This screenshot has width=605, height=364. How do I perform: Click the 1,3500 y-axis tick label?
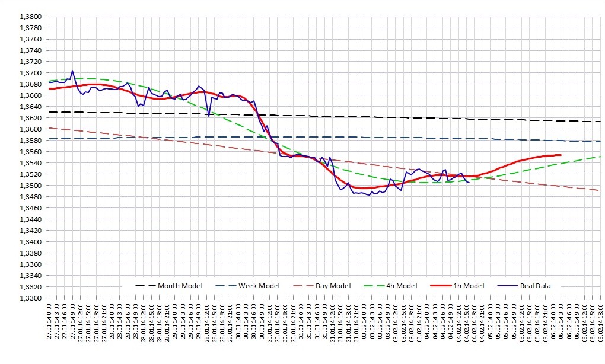[30, 186]
